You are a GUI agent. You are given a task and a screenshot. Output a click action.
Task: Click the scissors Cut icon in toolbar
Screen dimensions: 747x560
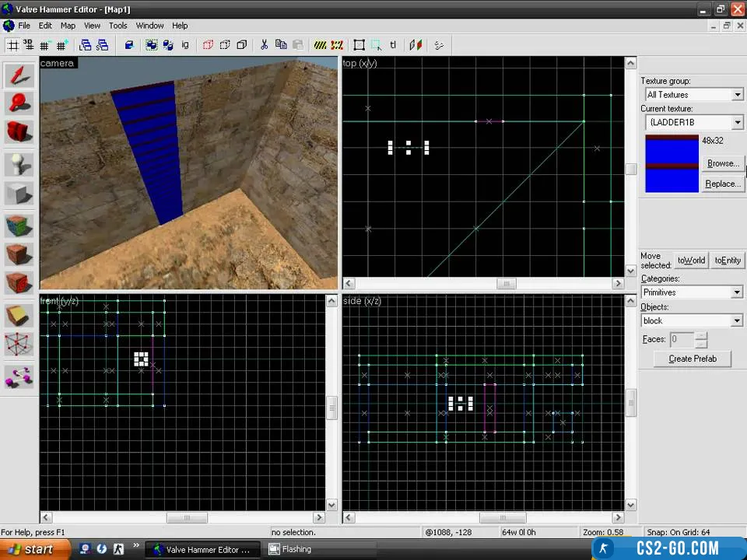click(x=264, y=45)
